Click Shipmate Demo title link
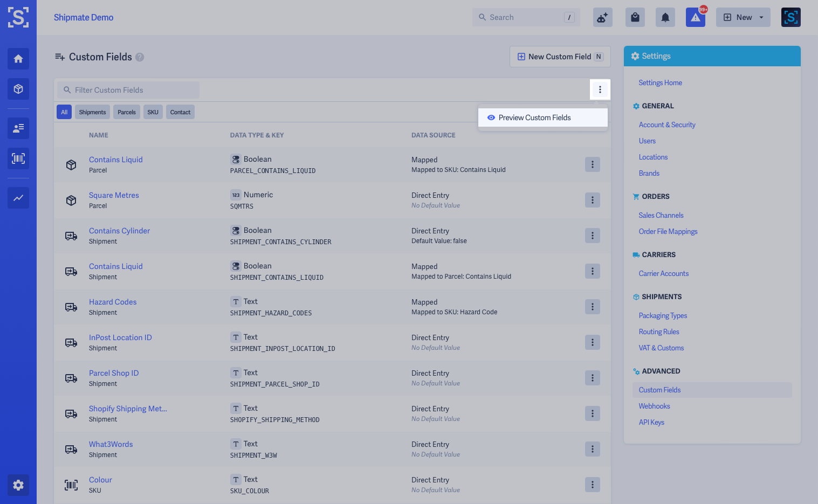Viewport: 818px width, 504px height. tap(84, 17)
